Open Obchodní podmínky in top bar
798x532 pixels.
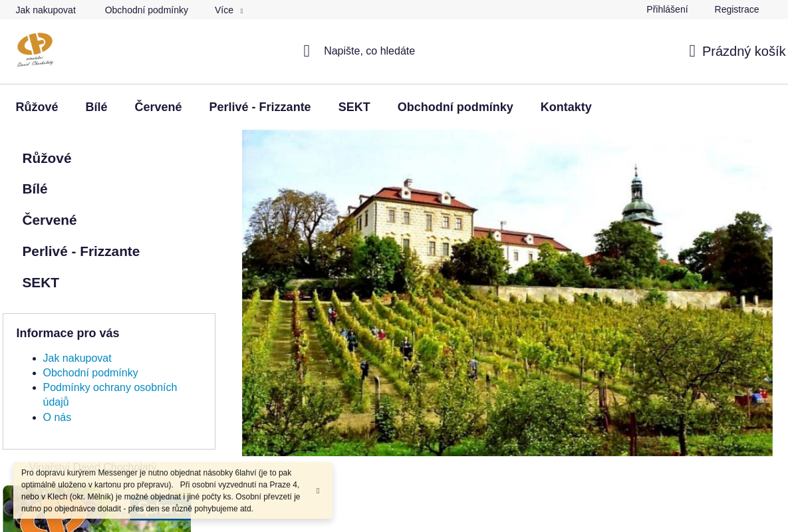pos(146,10)
